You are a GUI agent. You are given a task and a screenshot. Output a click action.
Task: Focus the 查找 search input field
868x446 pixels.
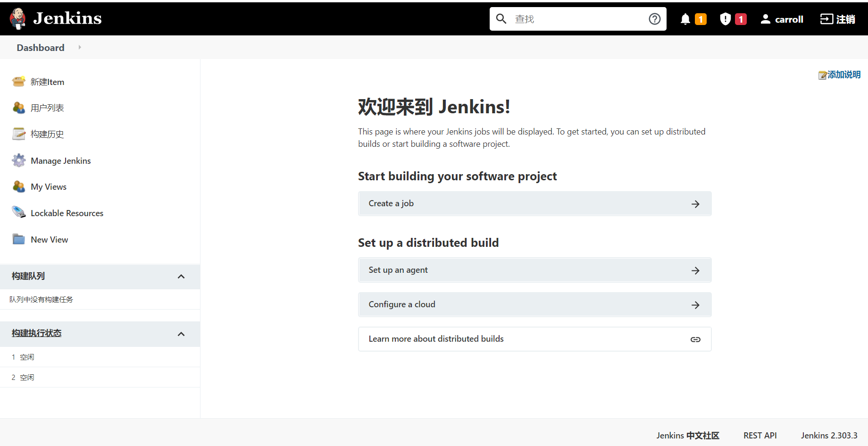[578, 19]
